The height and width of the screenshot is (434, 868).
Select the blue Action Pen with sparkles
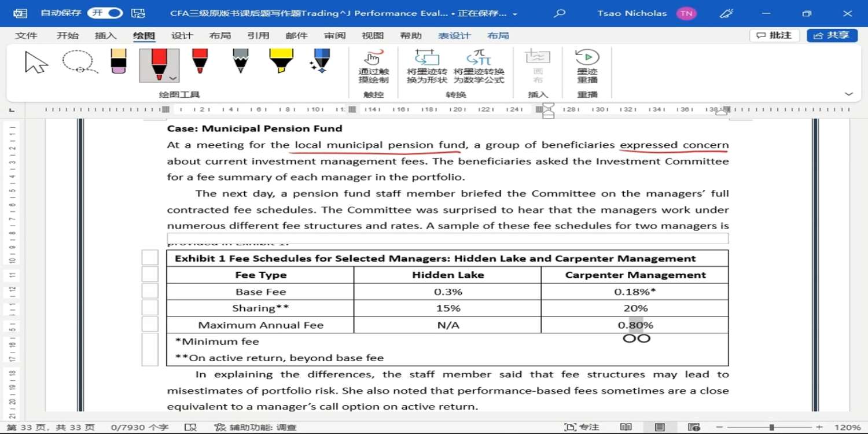point(320,61)
